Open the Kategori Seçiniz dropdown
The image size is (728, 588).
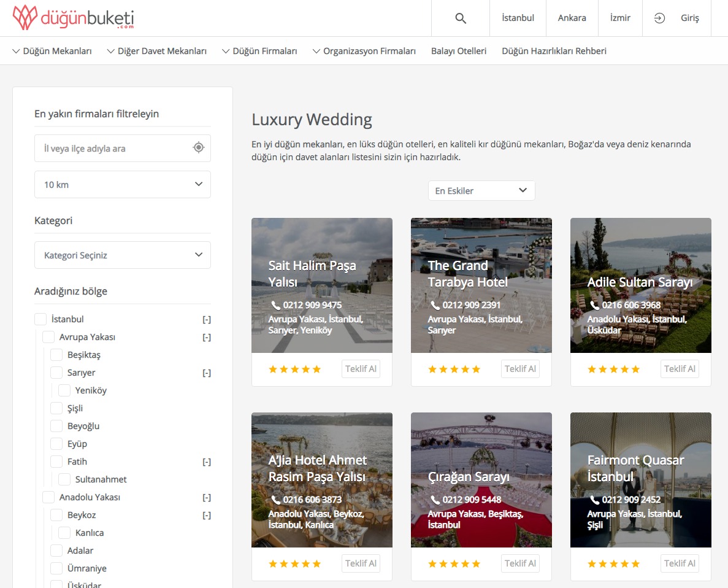(x=123, y=255)
